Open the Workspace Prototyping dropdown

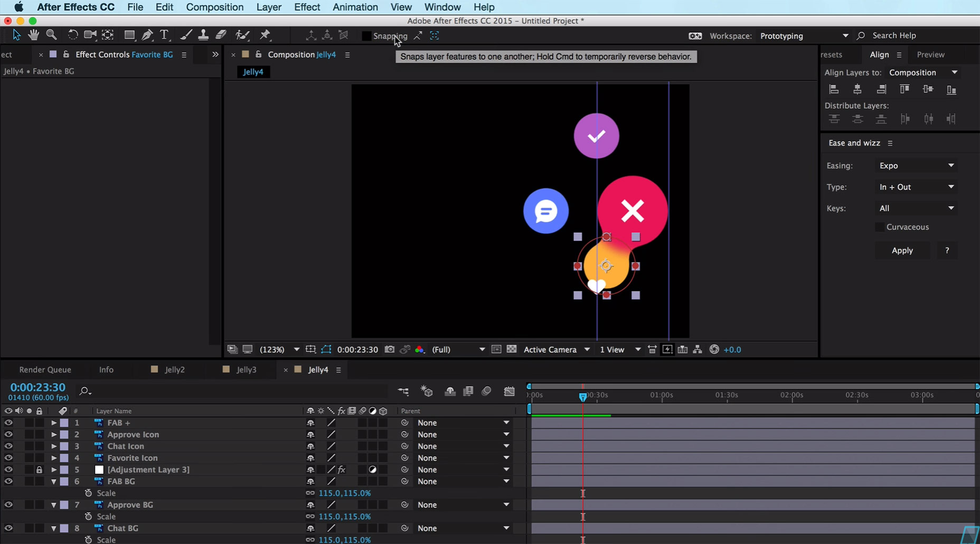(x=804, y=36)
